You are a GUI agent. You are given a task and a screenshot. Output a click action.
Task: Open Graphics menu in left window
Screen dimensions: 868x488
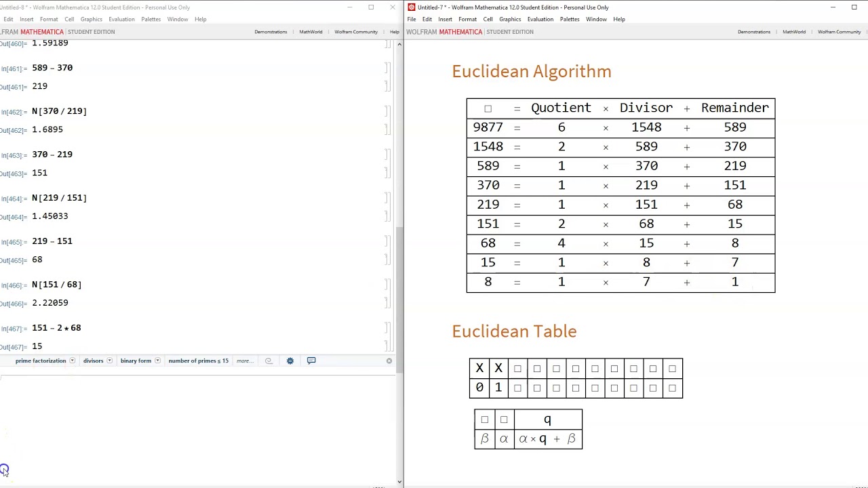point(92,19)
